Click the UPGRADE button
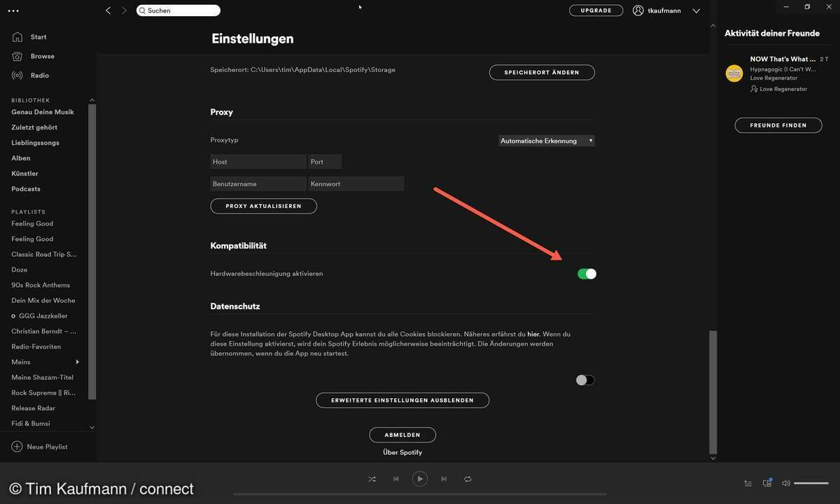Image resolution: width=840 pixels, height=504 pixels. tap(596, 10)
